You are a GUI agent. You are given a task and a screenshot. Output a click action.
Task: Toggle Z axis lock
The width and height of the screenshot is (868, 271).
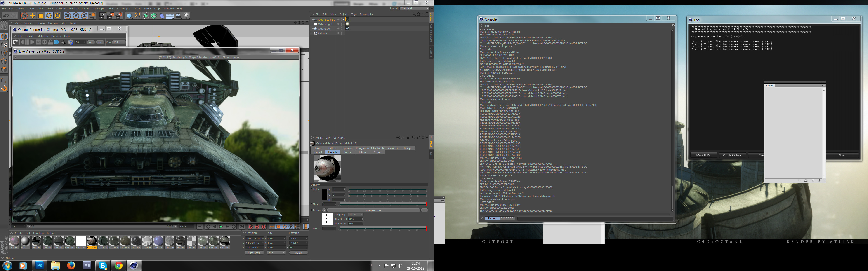[x=84, y=16]
